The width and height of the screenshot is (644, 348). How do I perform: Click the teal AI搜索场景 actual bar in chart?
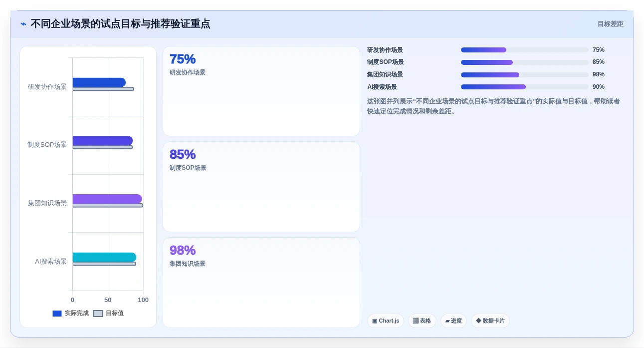click(104, 257)
